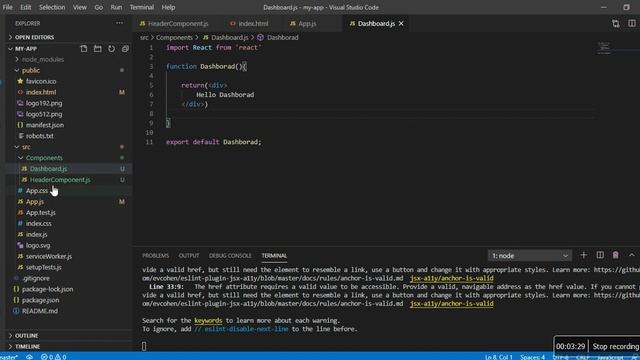Click the errors and warnings status indicator
Viewport: 640px width, 360px height.
pos(53,357)
